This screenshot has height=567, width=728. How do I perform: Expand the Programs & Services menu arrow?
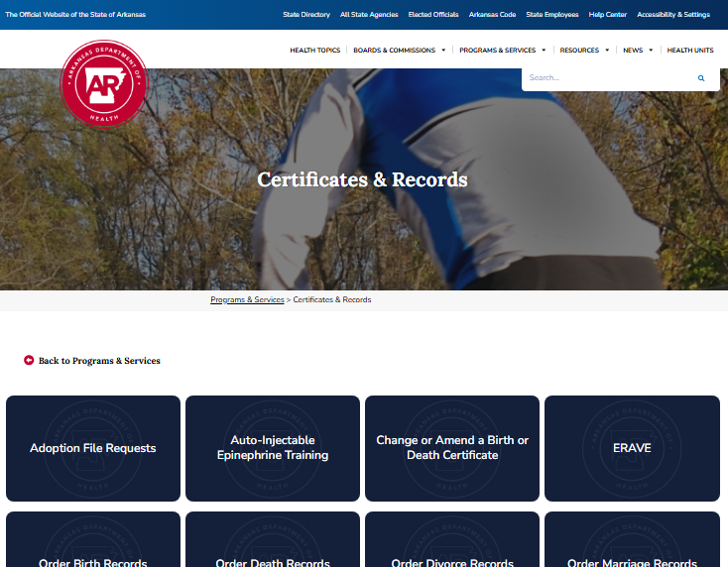click(544, 51)
